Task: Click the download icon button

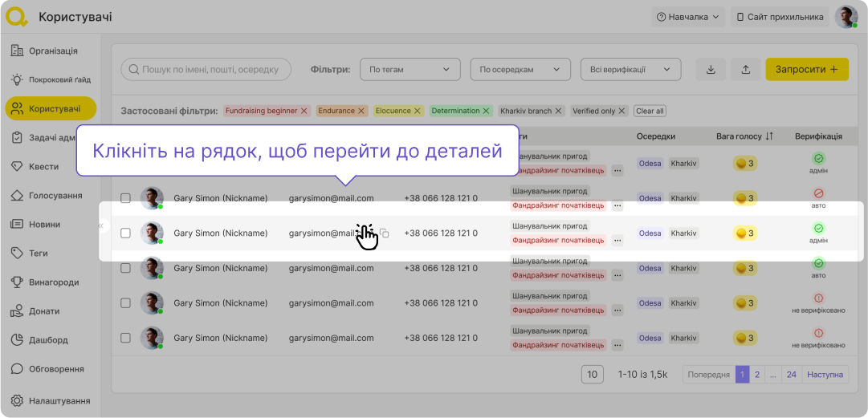Action: coord(711,70)
